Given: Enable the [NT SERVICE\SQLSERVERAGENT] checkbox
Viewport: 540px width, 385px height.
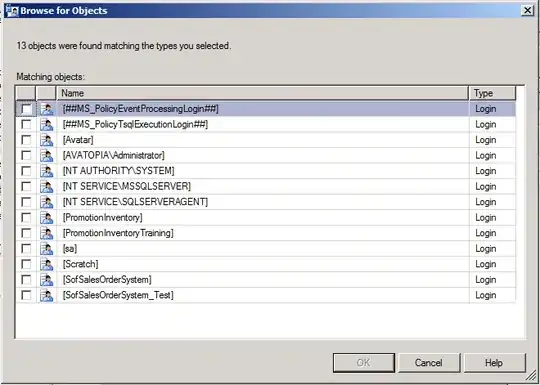Looking at the screenshot, I should [26, 202].
